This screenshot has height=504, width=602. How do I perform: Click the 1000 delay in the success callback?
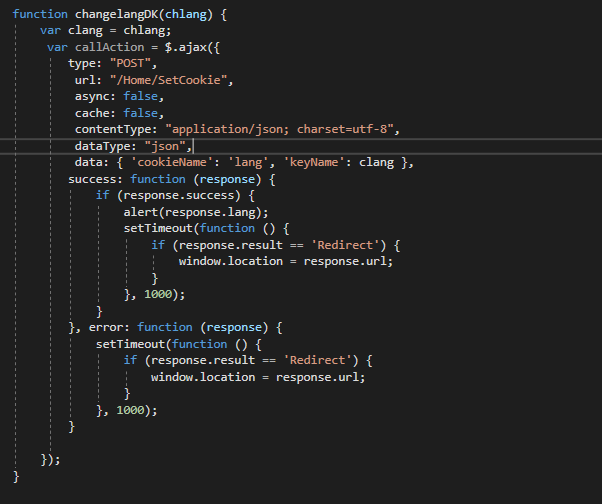[x=158, y=294]
